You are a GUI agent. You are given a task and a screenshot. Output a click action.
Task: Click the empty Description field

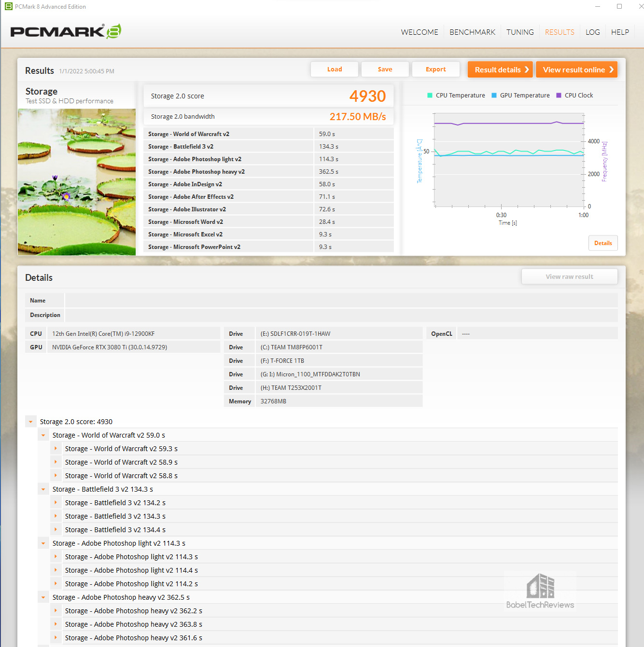point(341,315)
